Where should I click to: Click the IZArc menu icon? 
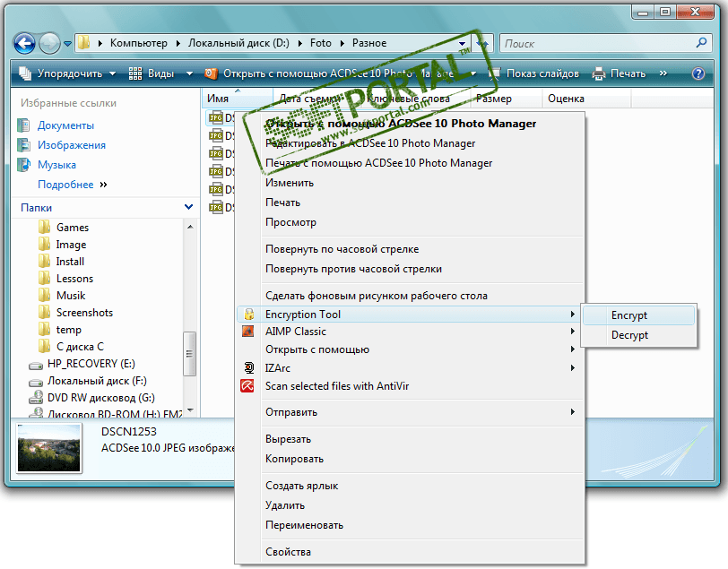tap(249, 367)
